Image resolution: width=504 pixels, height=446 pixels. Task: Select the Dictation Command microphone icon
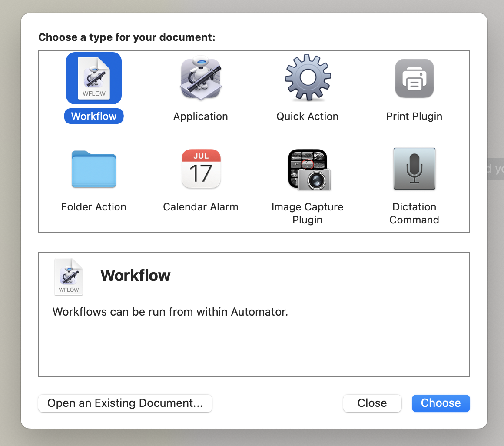click(x=414, y=169)
